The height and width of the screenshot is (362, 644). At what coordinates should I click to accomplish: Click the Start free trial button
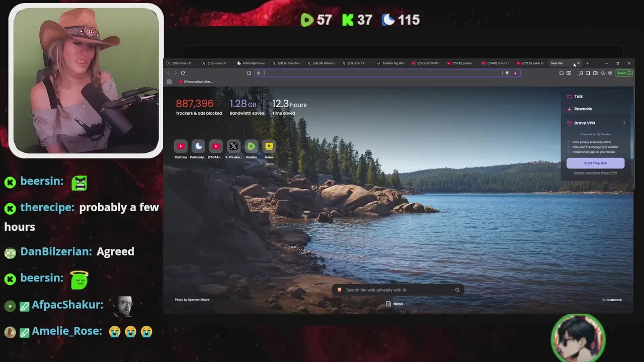click(595, 163)
